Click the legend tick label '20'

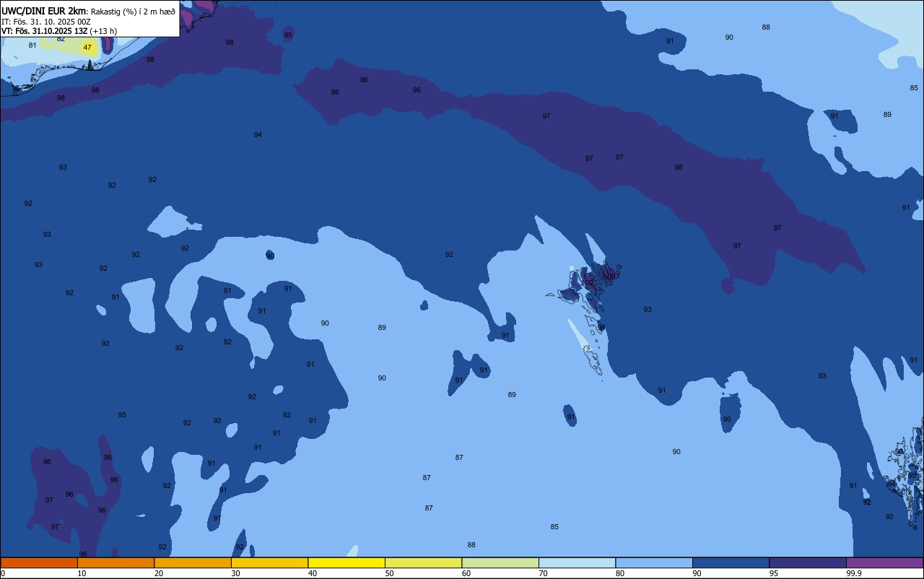[159, 573]
